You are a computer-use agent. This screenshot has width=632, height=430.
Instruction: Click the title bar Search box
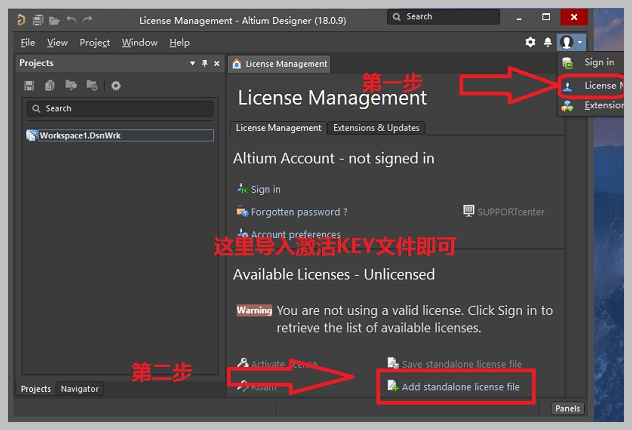tap(443, 17)
